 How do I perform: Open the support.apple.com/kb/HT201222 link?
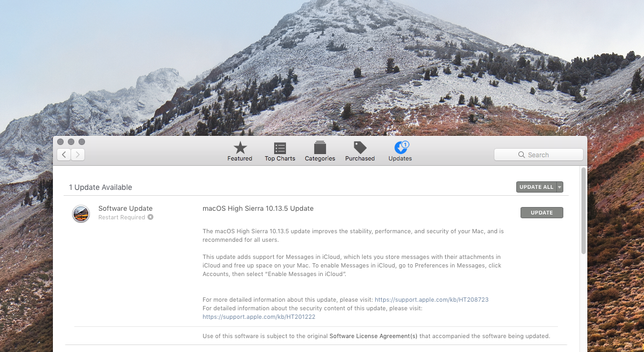[x=259, y=317]
